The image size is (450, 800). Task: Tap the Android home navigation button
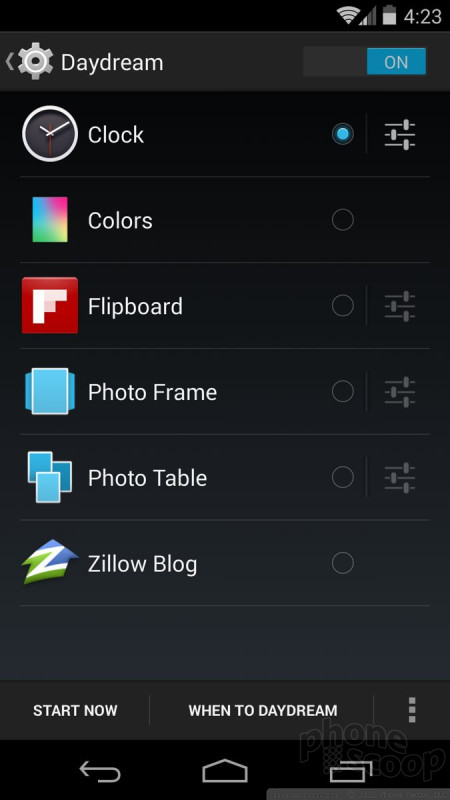(x=224, y=770)
